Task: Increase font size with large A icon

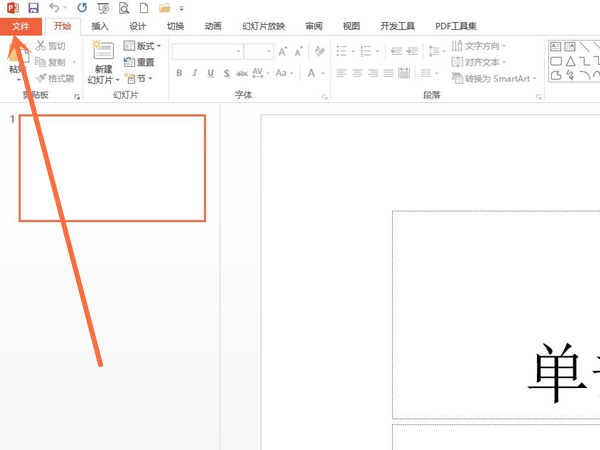Action: (283, 51)
